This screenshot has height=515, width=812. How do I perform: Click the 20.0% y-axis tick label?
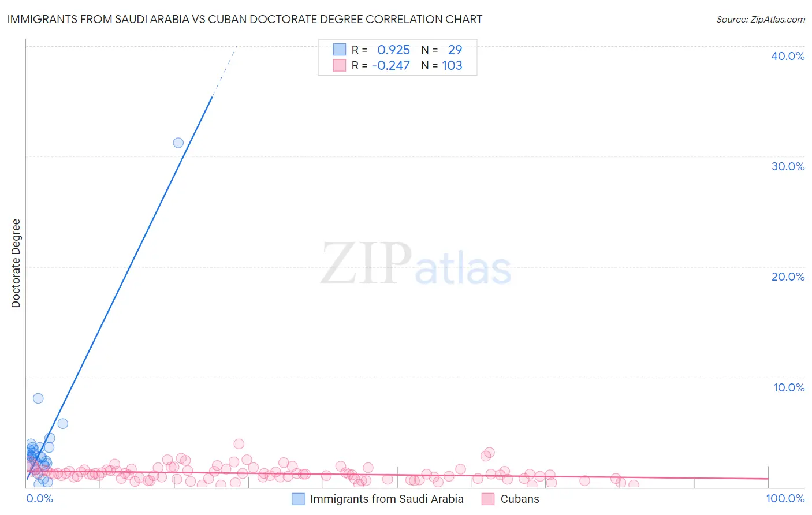tap(788, 277)
